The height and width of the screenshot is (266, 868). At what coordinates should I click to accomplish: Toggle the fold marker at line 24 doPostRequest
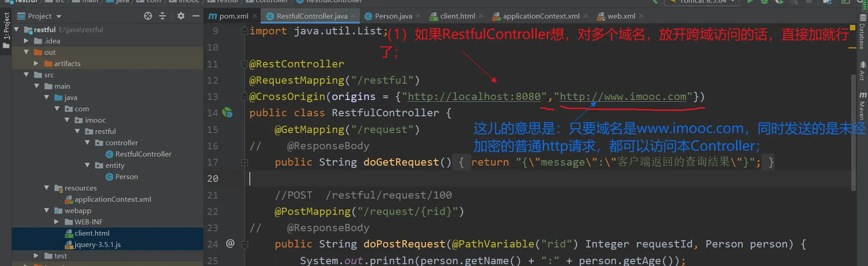[x=244, y=244]
